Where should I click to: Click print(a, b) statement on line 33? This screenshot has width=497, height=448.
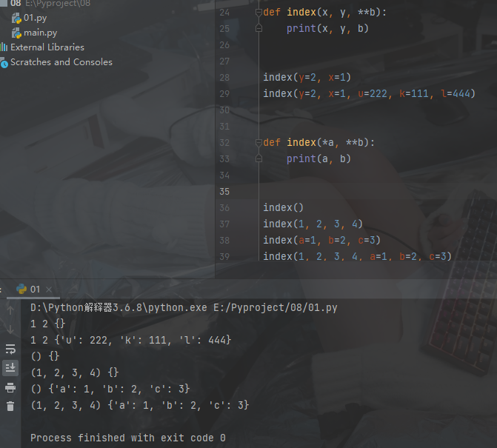(319, 158)
